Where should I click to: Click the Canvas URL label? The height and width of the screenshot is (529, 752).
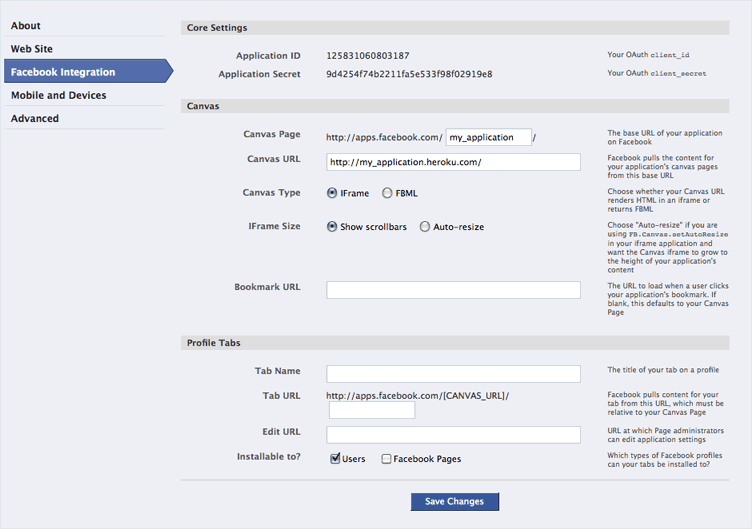(x=274, y=159)
